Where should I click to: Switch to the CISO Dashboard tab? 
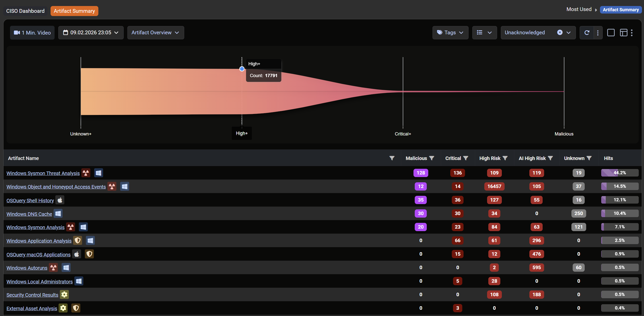pyautogui.click(x=25, y=11)
